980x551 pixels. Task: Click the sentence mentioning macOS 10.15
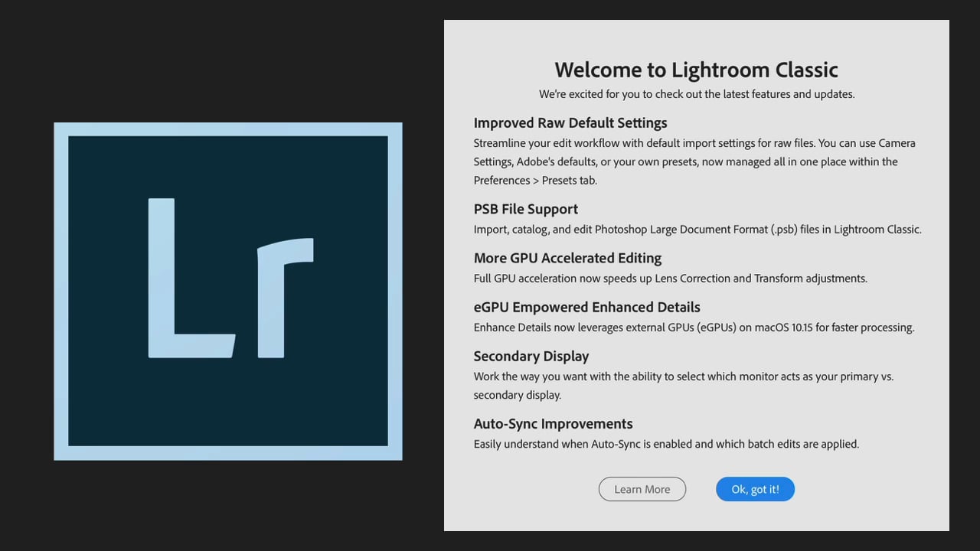point(694,327)
